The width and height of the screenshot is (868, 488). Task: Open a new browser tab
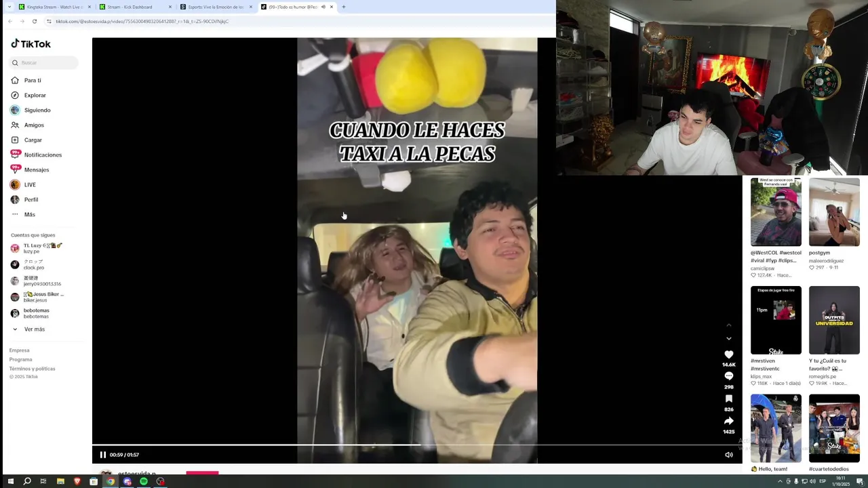click(x=344, y=7)
